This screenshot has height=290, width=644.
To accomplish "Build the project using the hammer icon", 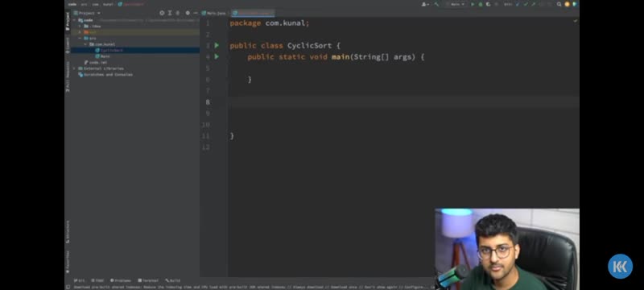I will 436,4.
